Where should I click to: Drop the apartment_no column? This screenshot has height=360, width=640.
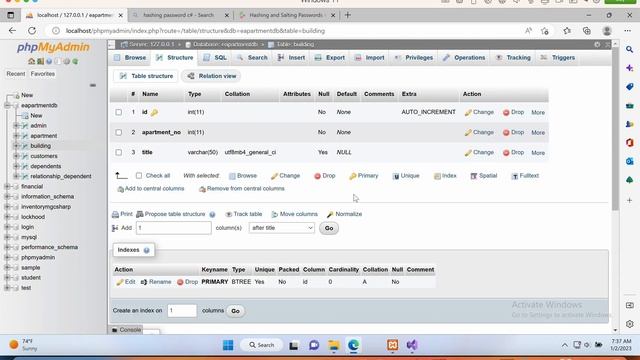point(513,132)
